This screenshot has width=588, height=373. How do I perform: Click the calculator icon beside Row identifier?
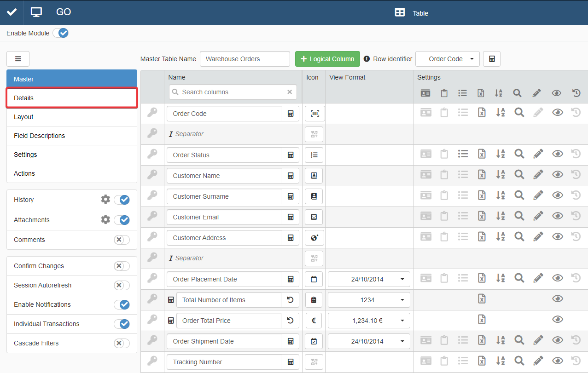coord(491,59)
